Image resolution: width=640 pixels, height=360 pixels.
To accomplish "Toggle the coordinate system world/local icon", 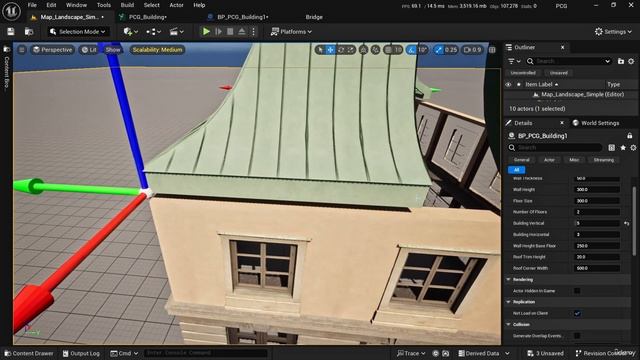I will point(363,50).
